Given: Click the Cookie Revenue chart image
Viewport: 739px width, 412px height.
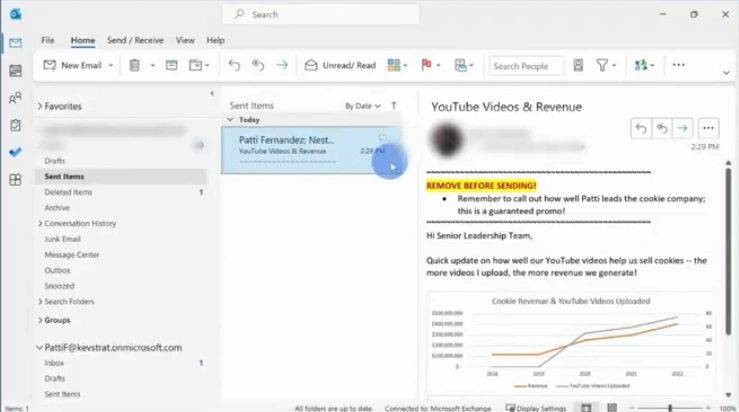Looking at the screenshot, I should coord(570,343).
